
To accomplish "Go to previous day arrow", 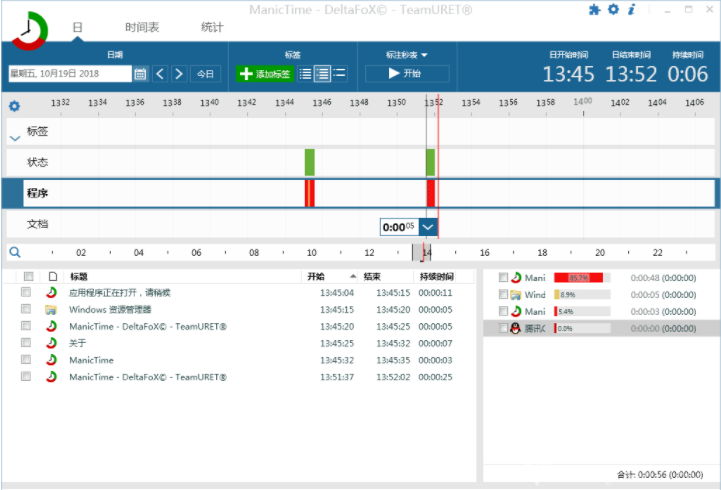I will pos(160,74).
